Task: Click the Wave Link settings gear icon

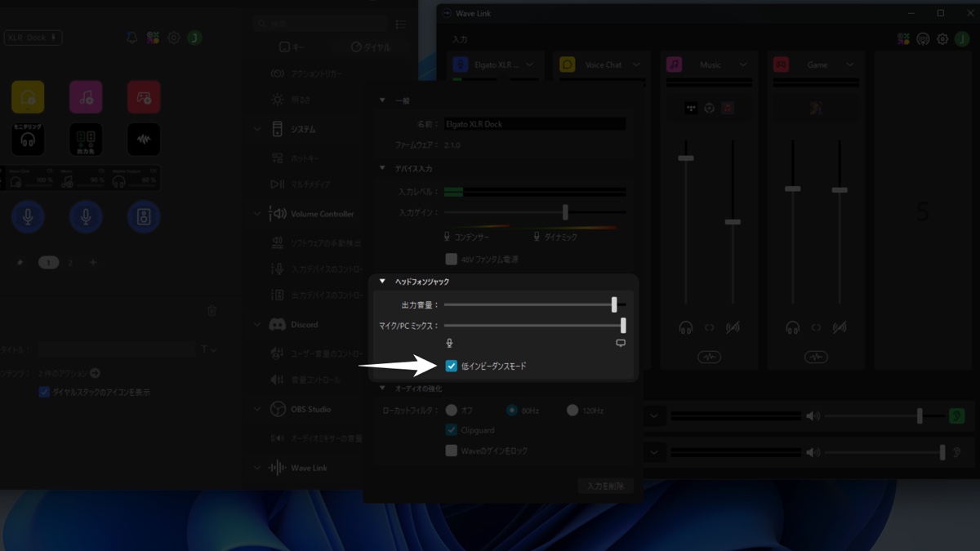Action: tap(942, 39)
